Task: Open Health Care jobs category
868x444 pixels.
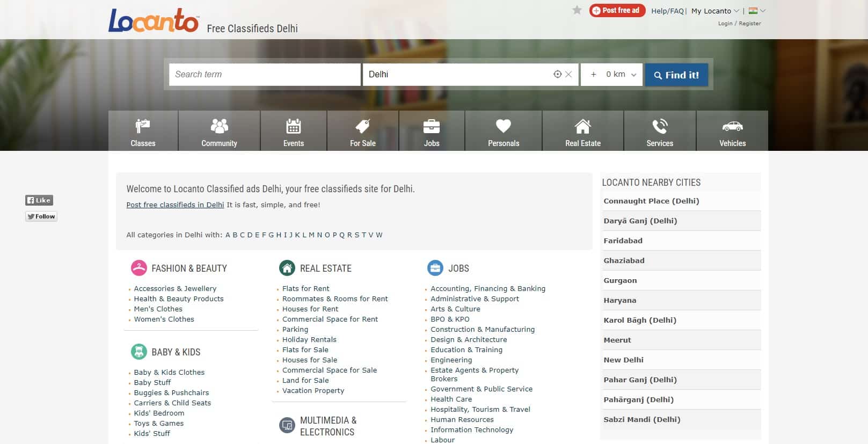Action: pyautogui.click(x=451, y=399)
